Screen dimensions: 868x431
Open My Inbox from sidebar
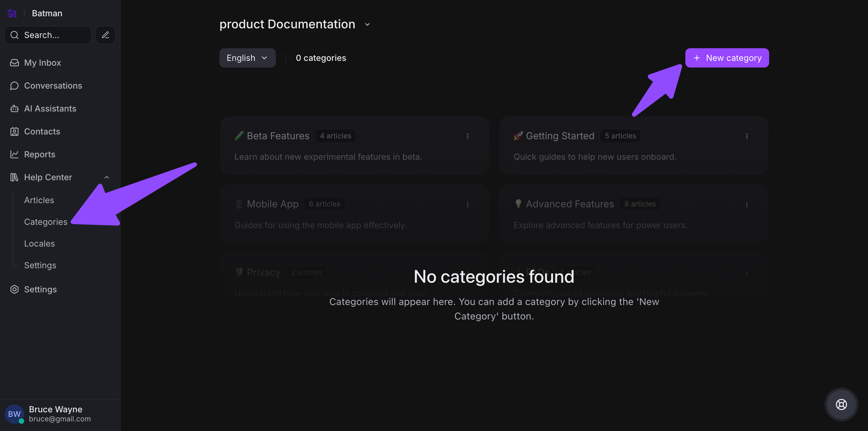click(x=42, y=63)
